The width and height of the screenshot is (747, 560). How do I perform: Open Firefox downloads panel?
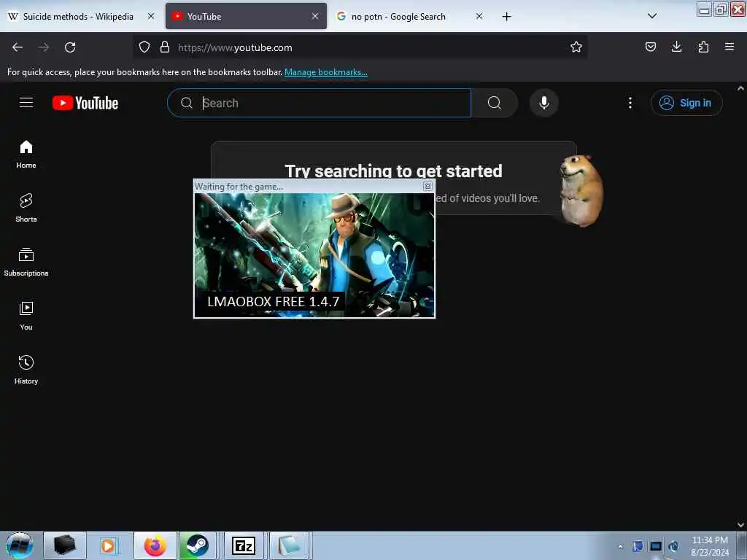(x=676, y=47)
